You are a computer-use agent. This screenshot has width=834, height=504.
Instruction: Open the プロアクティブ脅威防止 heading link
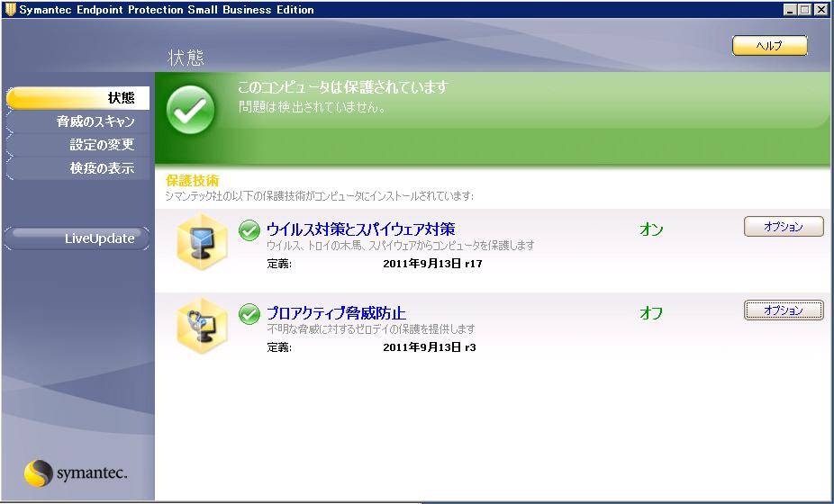pyautogui.click(x=336, y=312)
